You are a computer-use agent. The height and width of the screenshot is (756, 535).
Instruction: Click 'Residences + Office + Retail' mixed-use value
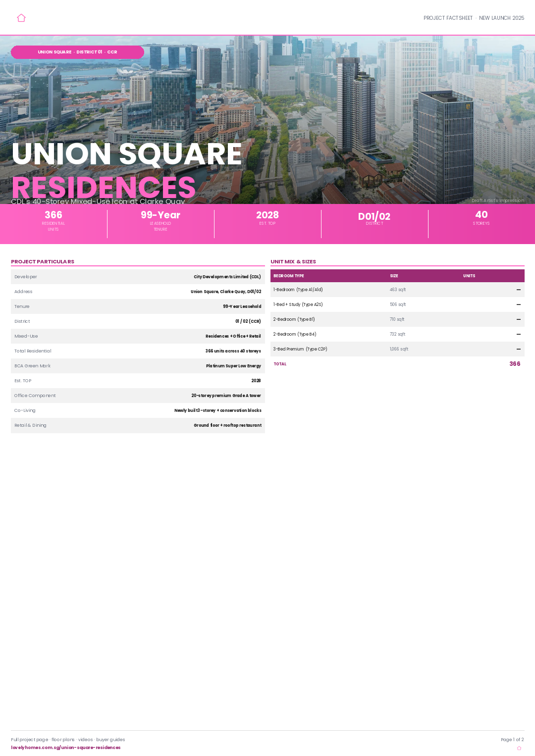(x=233, y=336)
